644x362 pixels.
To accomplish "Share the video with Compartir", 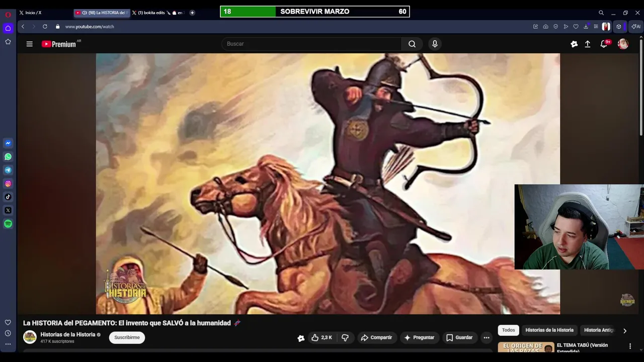I will pos(376,337).
